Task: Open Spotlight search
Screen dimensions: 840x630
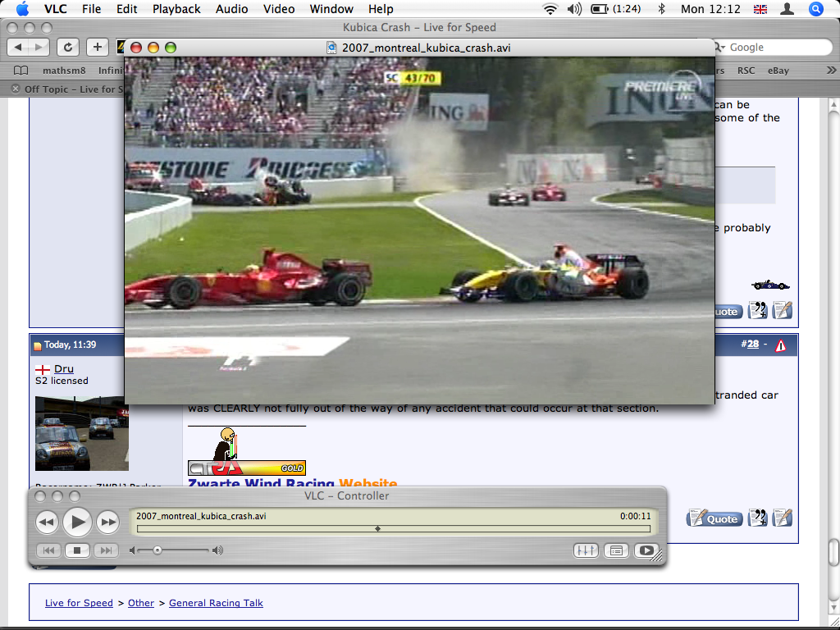Action: click(816, 9)
